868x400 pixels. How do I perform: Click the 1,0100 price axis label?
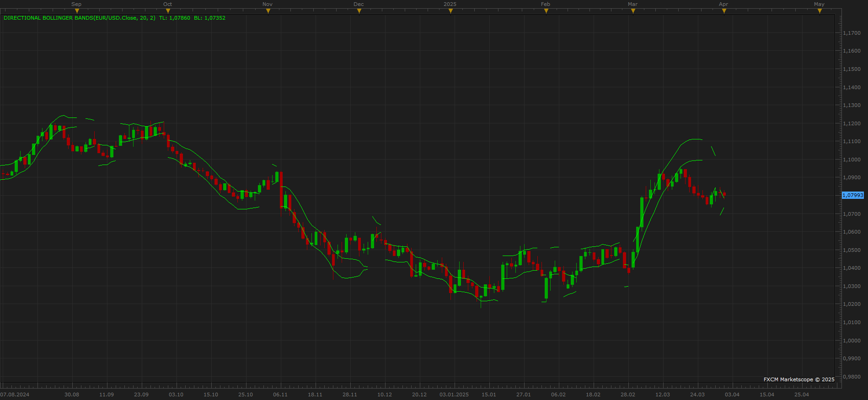point(852,322)
